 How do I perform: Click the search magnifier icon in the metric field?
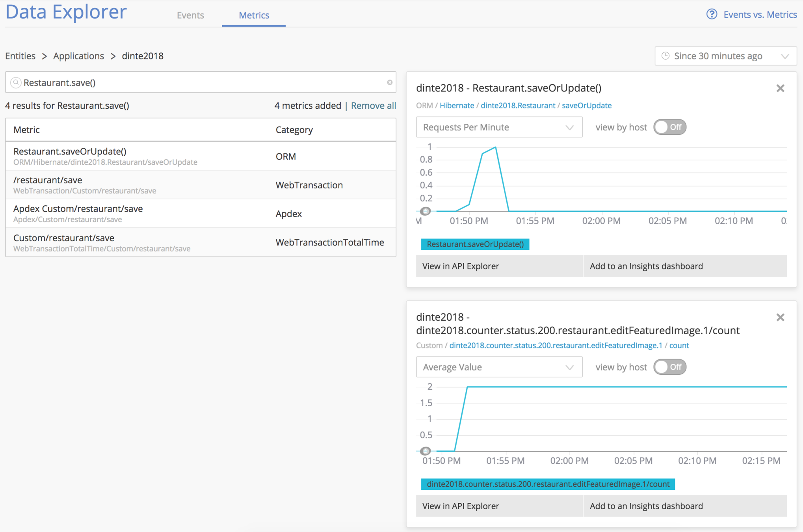[x=16, y=82]
